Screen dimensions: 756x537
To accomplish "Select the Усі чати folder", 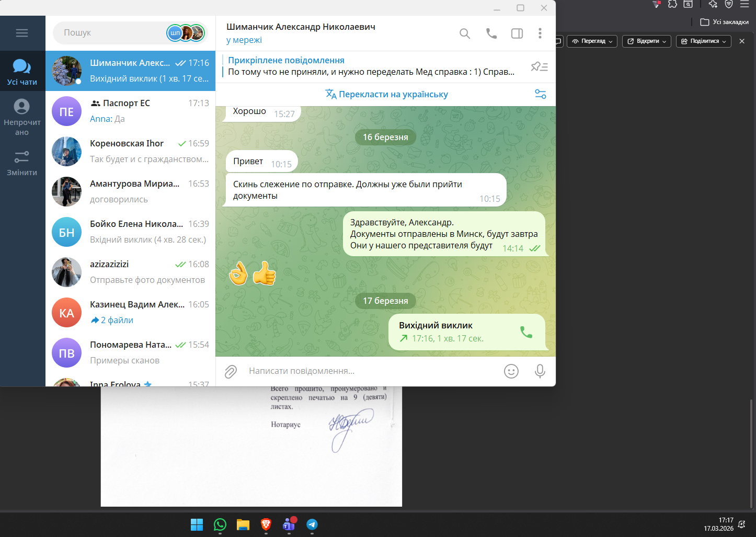I will coord(22,72).
